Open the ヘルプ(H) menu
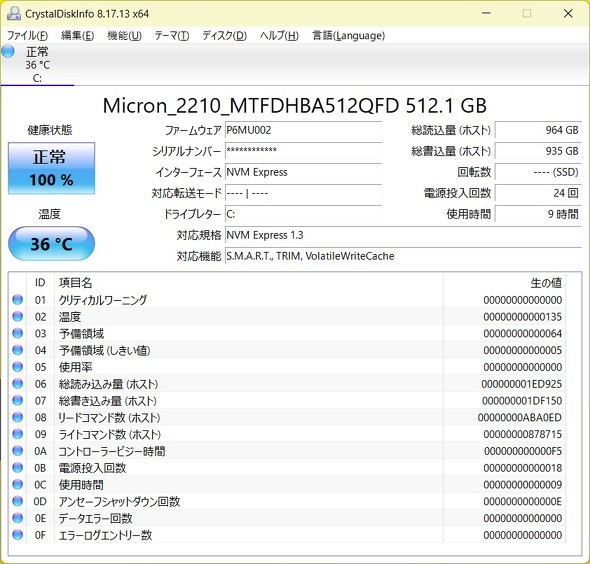590x564 pixels. point(279,36)
